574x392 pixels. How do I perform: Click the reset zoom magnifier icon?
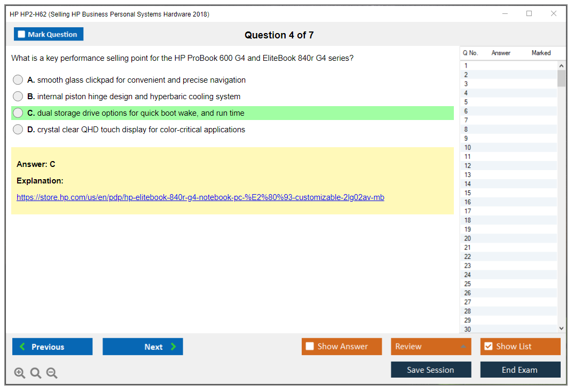coord(36,373)
